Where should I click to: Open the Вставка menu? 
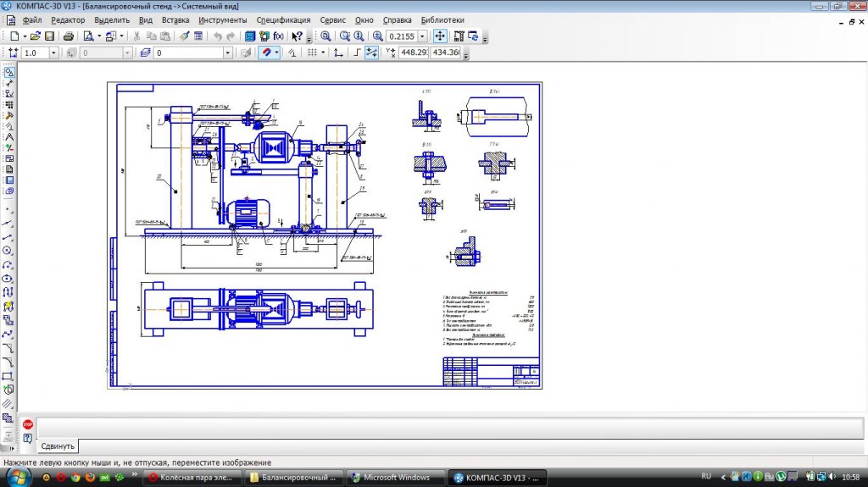coord(175,20)
